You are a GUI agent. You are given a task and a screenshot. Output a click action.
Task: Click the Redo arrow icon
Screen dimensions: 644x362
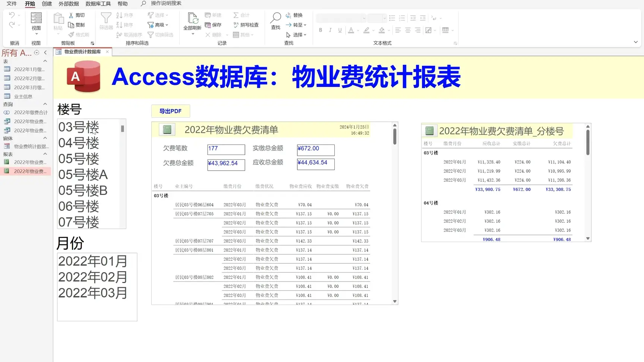[x=12, y=25]
